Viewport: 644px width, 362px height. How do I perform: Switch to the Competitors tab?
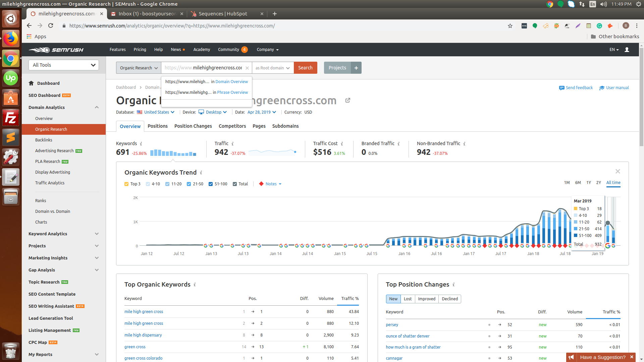(x=232, y=126)
